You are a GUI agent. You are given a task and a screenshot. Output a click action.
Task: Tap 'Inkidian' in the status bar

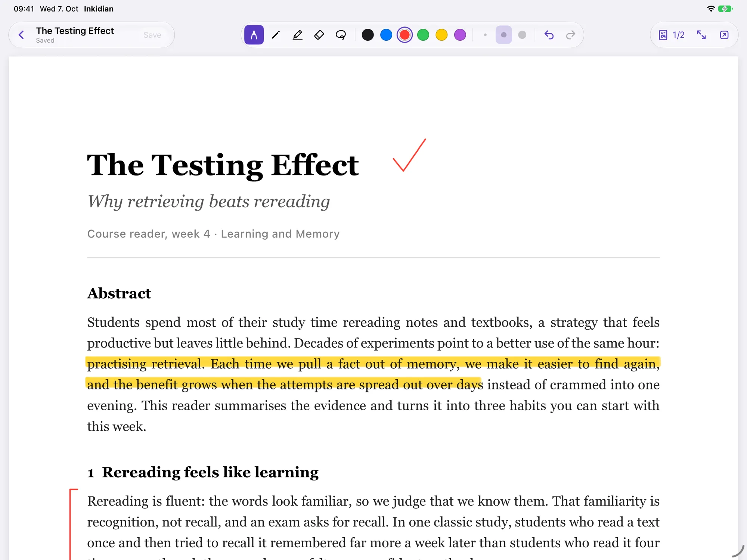tap(99, 9)
